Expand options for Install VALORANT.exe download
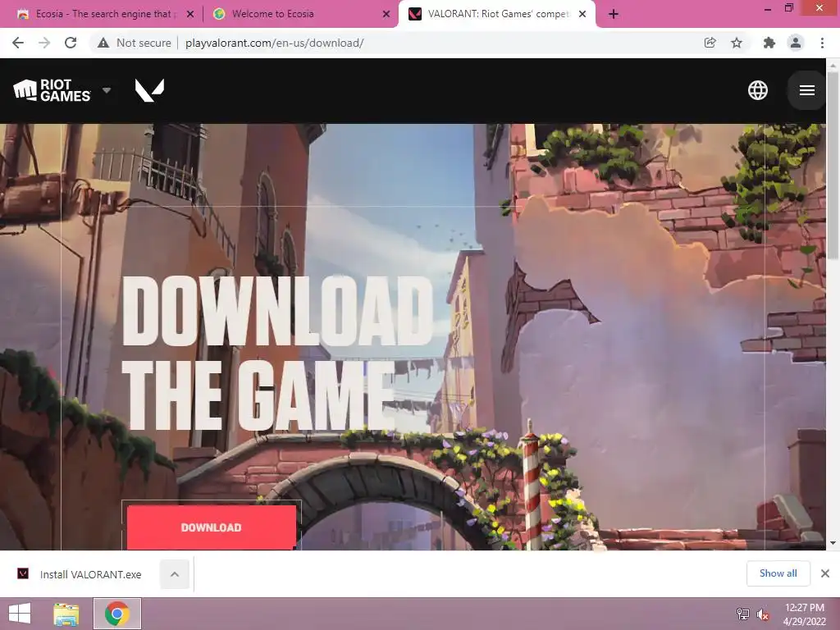The width and height of the screenshot is (840, 630). pos(175,574)
